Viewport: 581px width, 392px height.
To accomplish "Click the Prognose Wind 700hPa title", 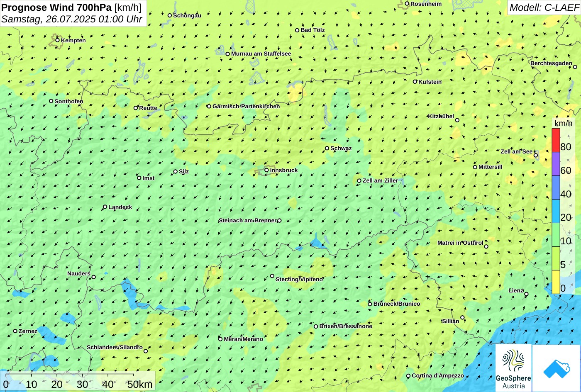I will pyautogui.click(x=57, y=7).
